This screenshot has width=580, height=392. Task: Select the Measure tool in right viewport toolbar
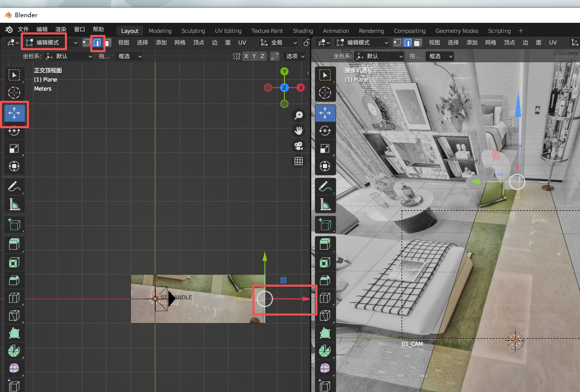click(325, 205)
